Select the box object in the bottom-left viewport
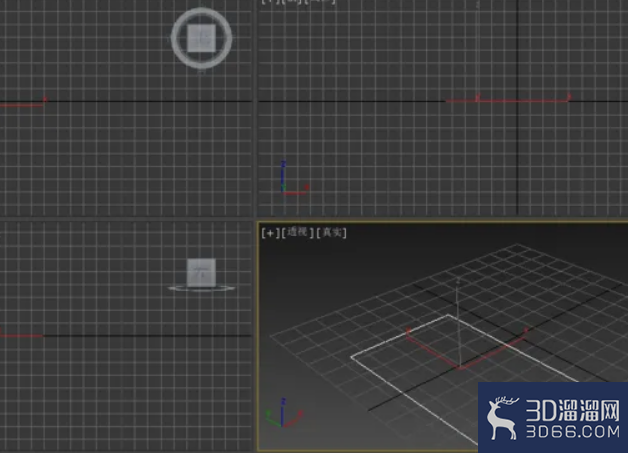Viewport: 628px width, 453px height. pos(201,273)
